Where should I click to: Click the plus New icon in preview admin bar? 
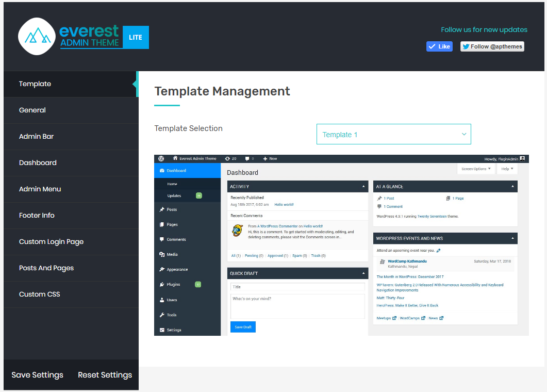click(x=265, y=159)
